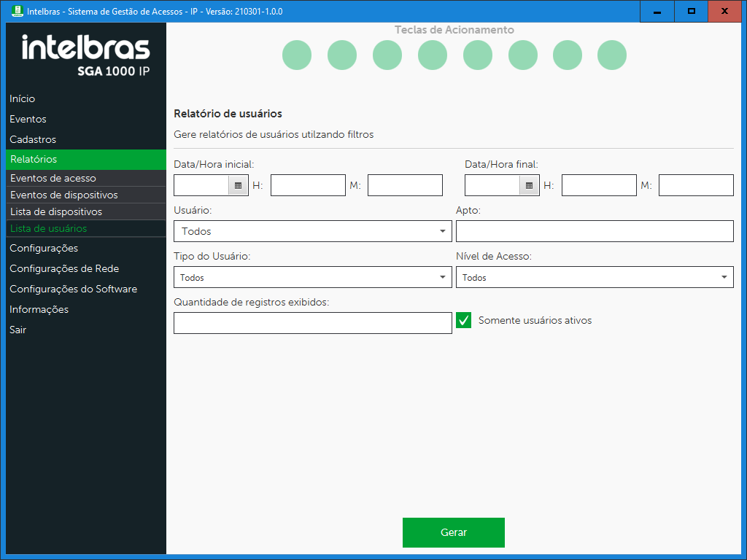Focus the Quantidade de registros exibidos field
Screen dimensions: 747x560
click(312, 323)
